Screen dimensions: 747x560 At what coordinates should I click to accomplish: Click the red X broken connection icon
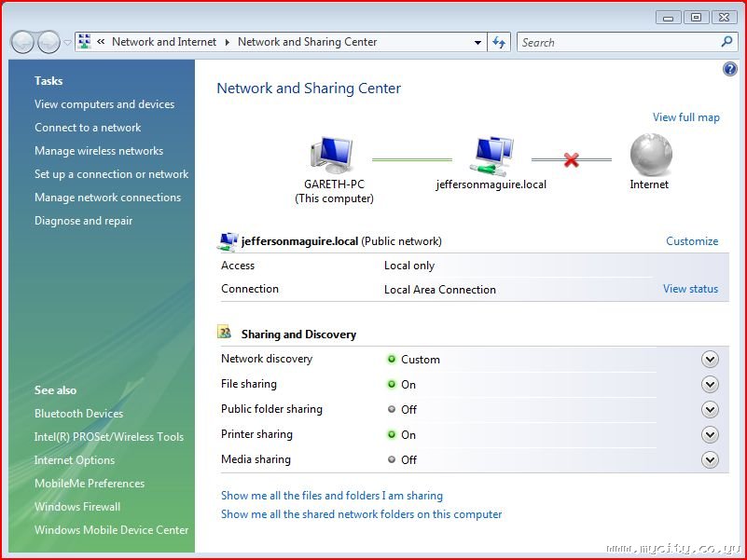tap(572, 160)
